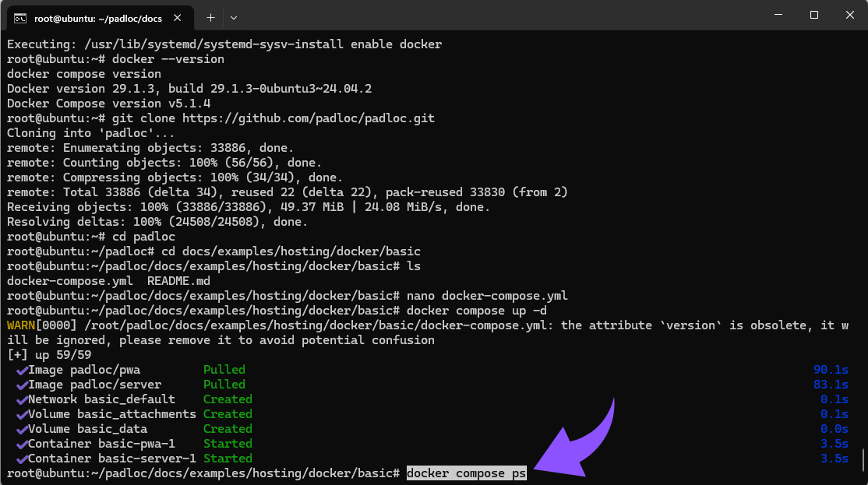Click the 'docker compose up -d' command

click(477, 311)
